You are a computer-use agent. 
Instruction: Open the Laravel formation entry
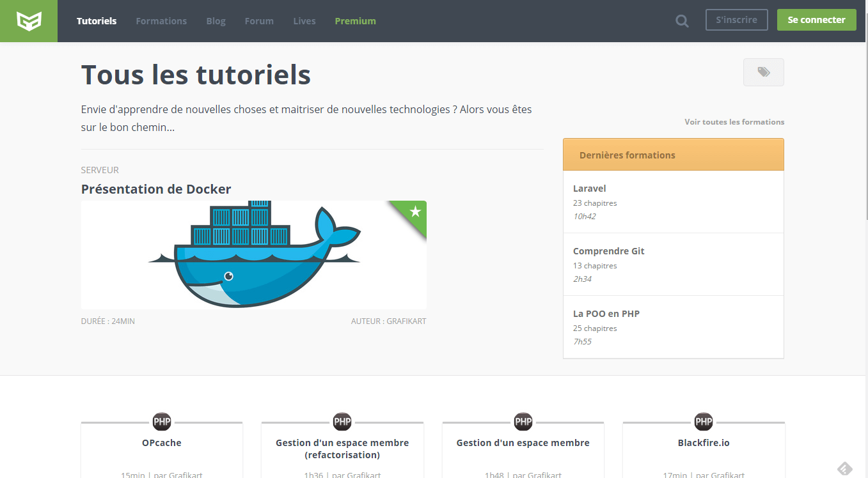coord(589,189)
